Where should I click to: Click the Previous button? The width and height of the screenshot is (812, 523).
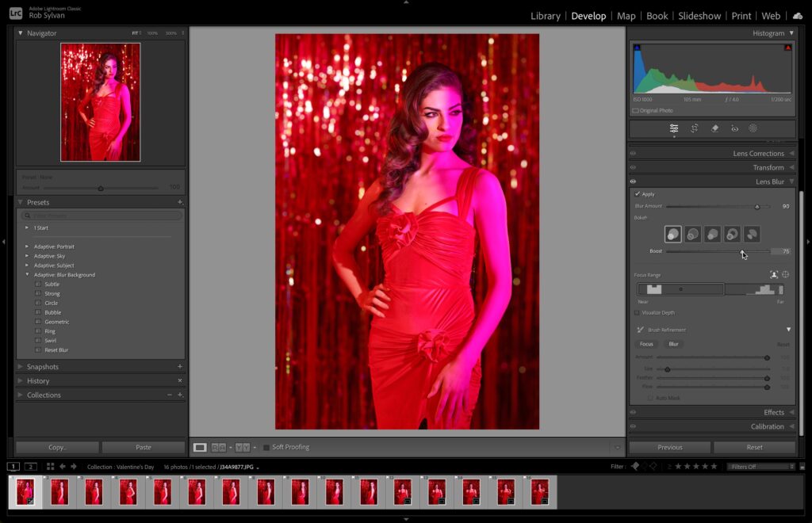click(x=670, y=448)
